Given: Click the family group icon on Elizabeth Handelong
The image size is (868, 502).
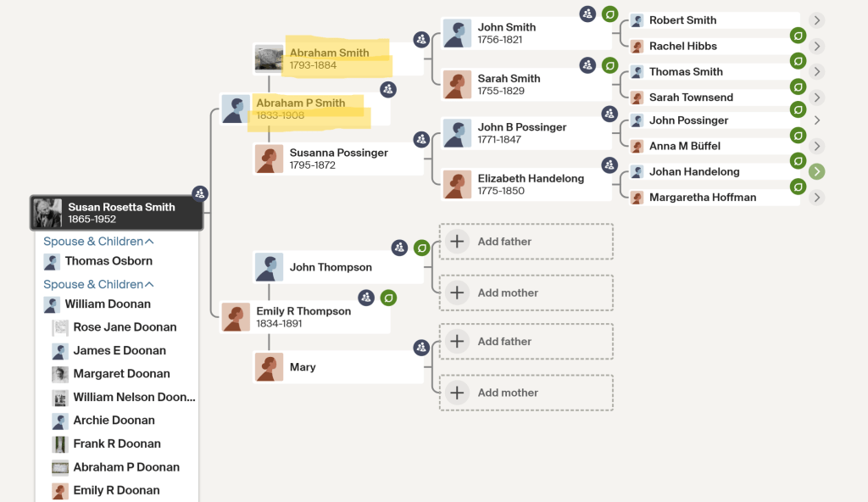Looking at the screenshot, I should point(609,165).
